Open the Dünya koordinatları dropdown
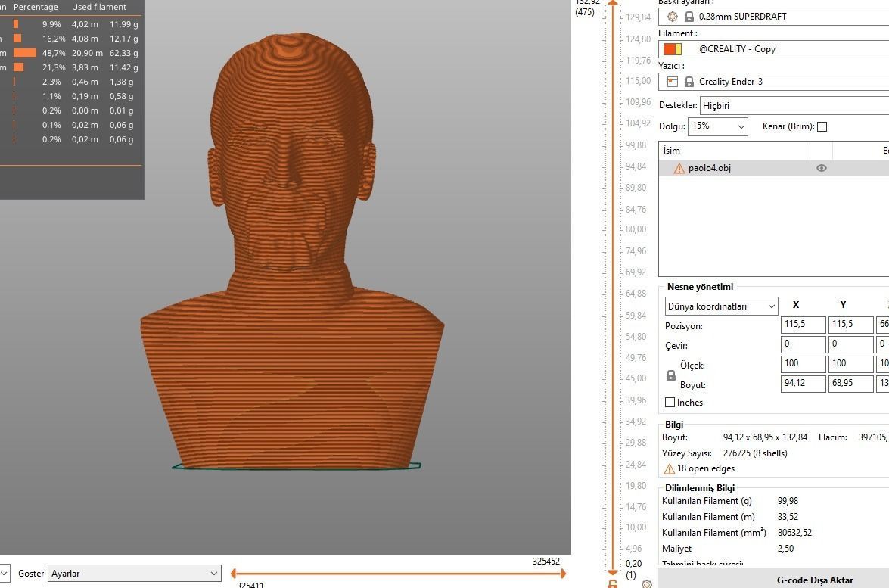This screenshot has width=889, height=588. 721,306
